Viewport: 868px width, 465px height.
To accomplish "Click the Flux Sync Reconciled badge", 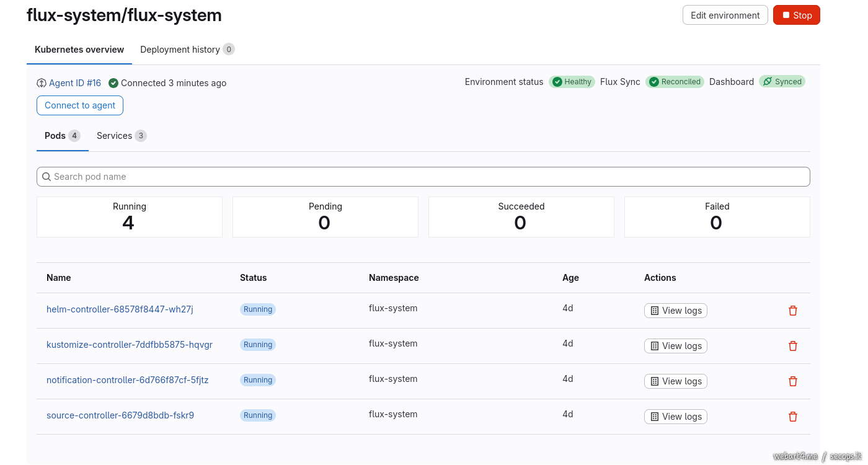I will [675, 82].
